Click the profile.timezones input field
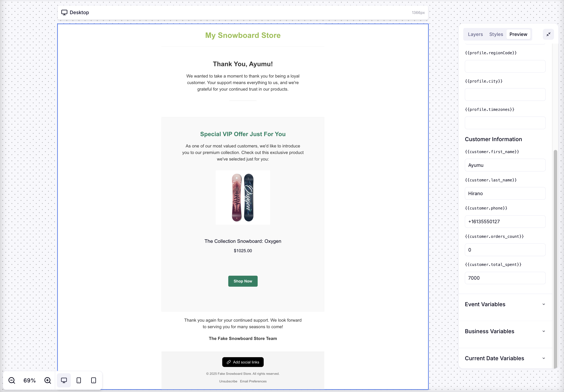The width and height of the screenshot is (564, 392). 505,123
